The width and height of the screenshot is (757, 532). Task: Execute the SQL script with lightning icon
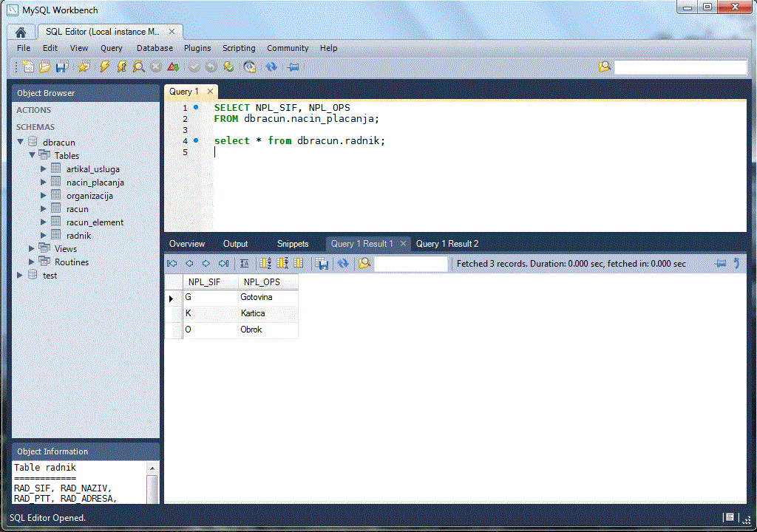(x=104, y=66)
